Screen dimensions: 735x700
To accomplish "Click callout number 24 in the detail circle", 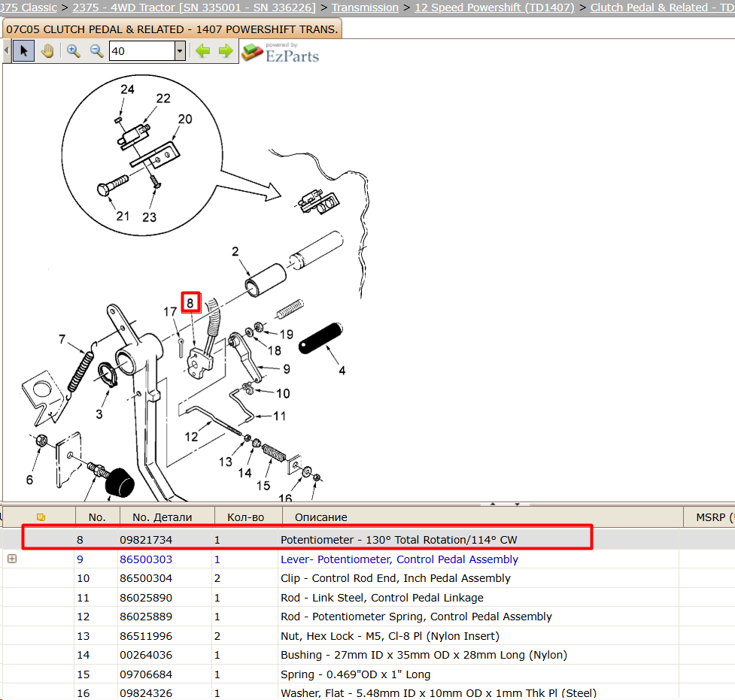I will pos(127,89).
